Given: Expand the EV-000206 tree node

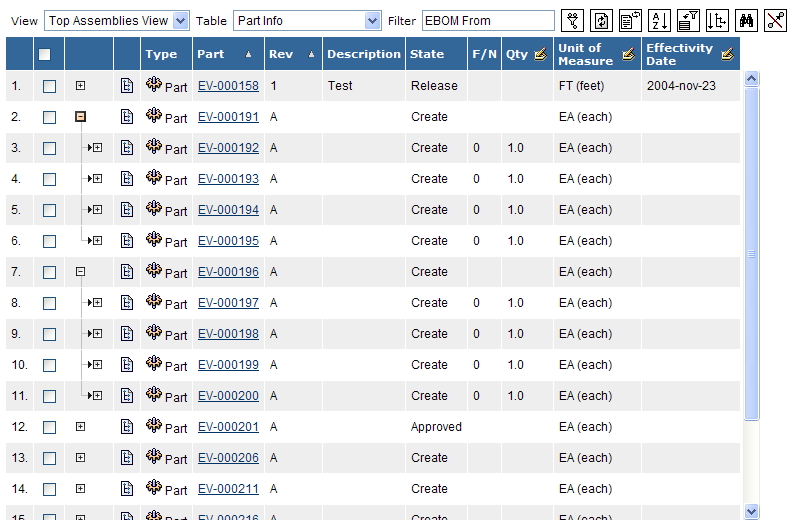Looking at the screenshot, I should coord(81,458).
